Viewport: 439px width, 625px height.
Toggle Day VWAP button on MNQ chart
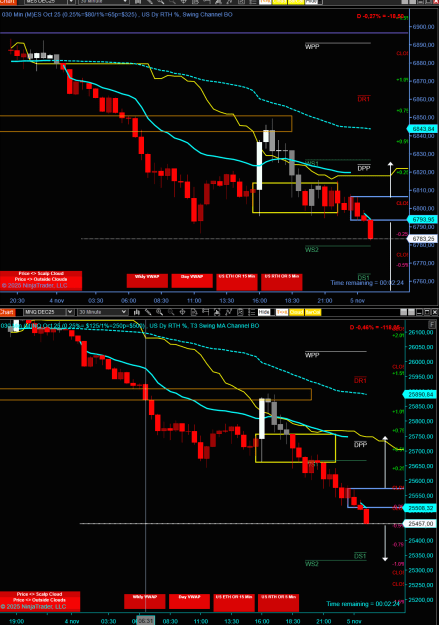click(x=189, y=601)
